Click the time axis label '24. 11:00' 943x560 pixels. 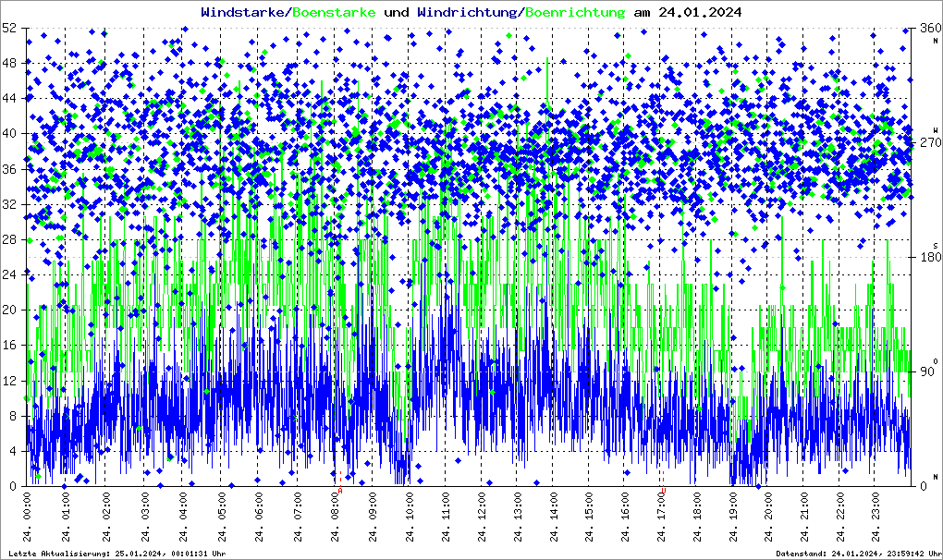[x=446, y=517]
